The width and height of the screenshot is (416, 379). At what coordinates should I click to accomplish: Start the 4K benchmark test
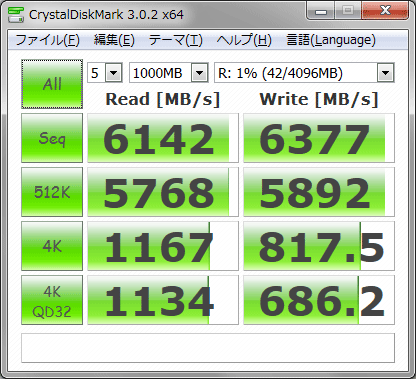52,246
